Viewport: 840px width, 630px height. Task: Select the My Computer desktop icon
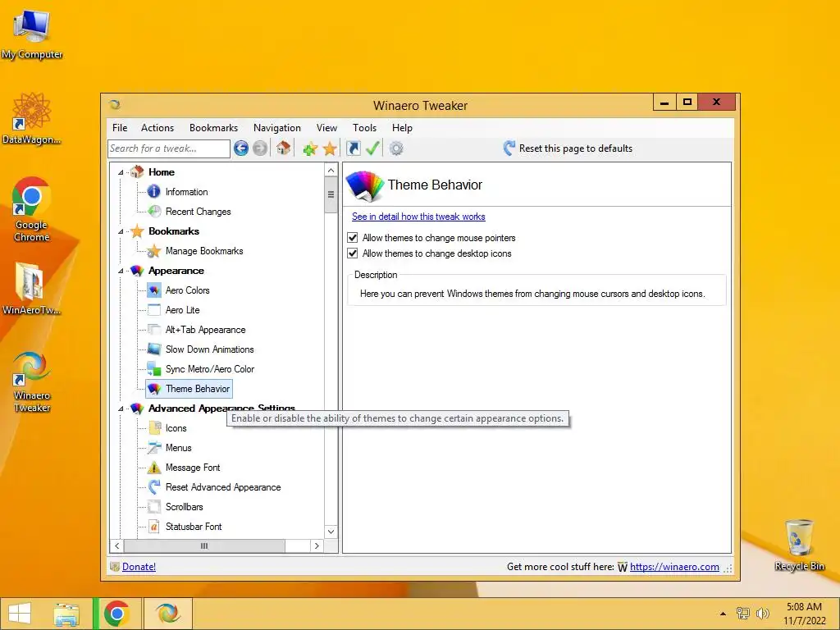32,34
